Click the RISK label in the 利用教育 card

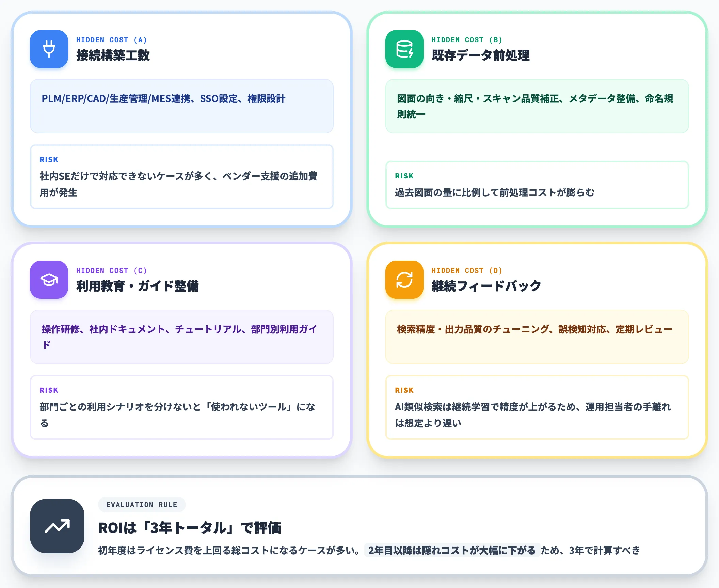[49, 390]
